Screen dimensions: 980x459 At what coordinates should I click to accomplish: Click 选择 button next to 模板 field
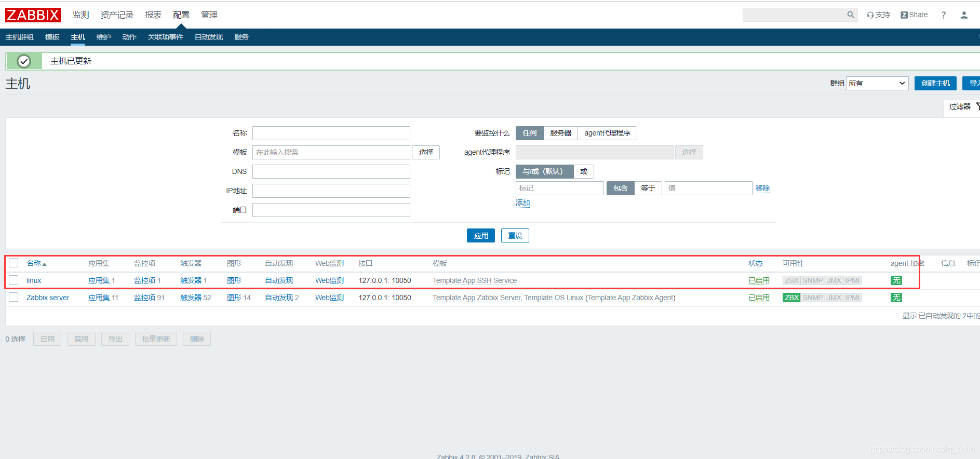coord(426,152)
